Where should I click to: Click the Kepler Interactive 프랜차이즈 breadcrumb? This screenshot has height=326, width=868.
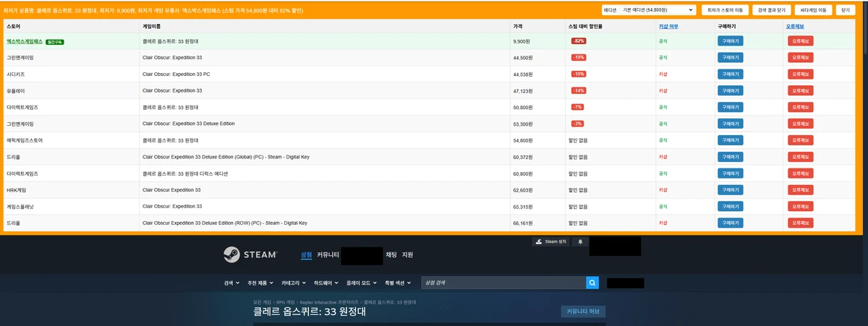pyautogui.click(x=329, y=301)
